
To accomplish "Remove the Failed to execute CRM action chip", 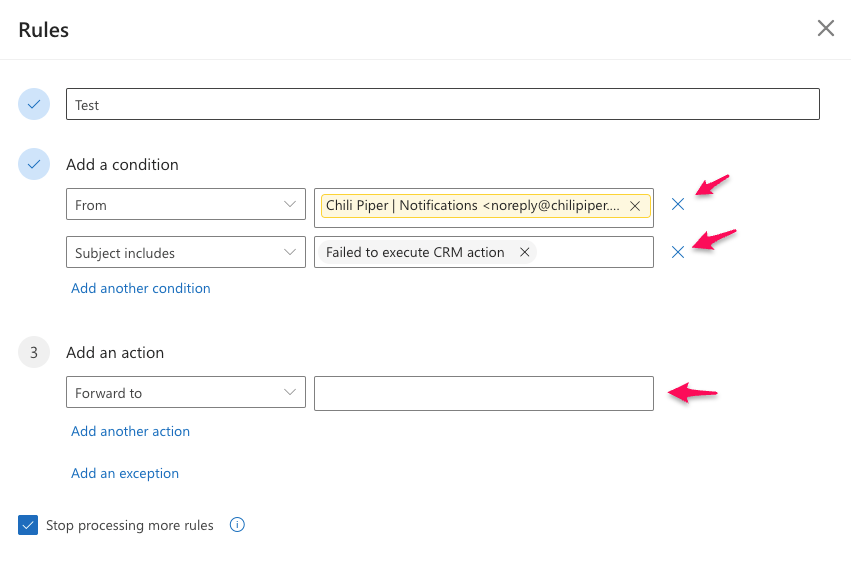I will click(x=524, y=252).
